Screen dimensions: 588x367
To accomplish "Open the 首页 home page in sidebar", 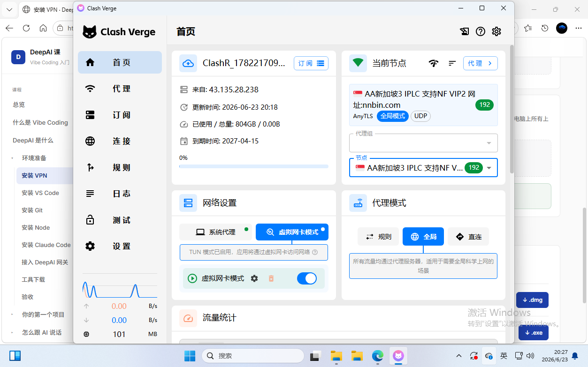I will [x=120, y=62].
